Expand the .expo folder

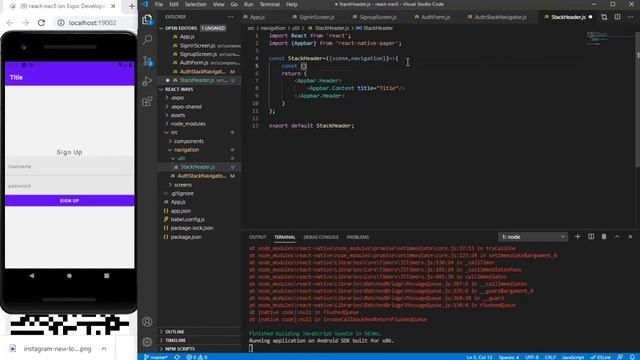point(177,98)
